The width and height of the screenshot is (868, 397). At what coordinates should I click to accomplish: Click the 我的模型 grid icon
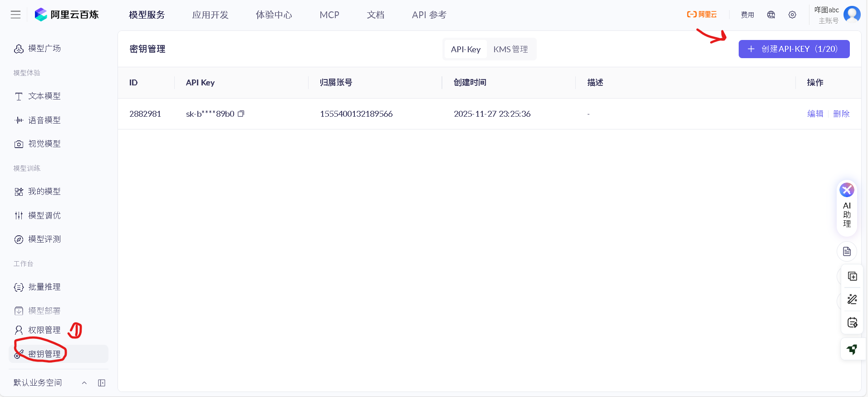point(19,192)
